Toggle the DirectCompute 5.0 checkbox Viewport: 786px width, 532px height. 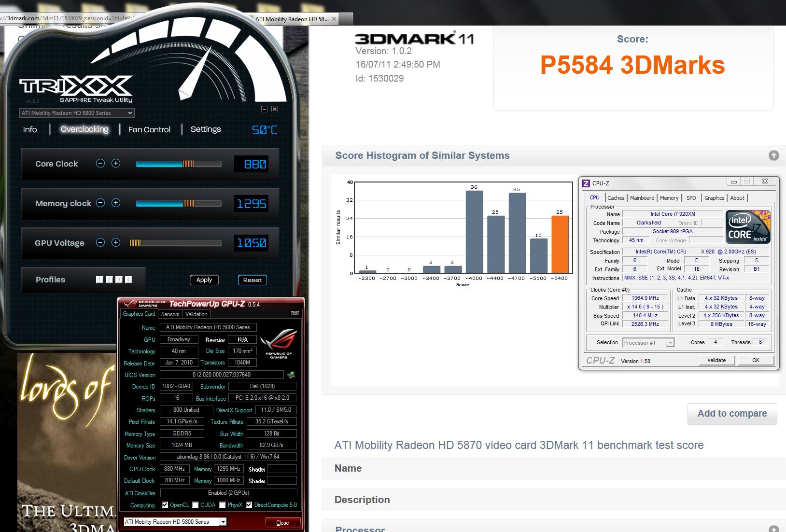click(x=249, y=505)
